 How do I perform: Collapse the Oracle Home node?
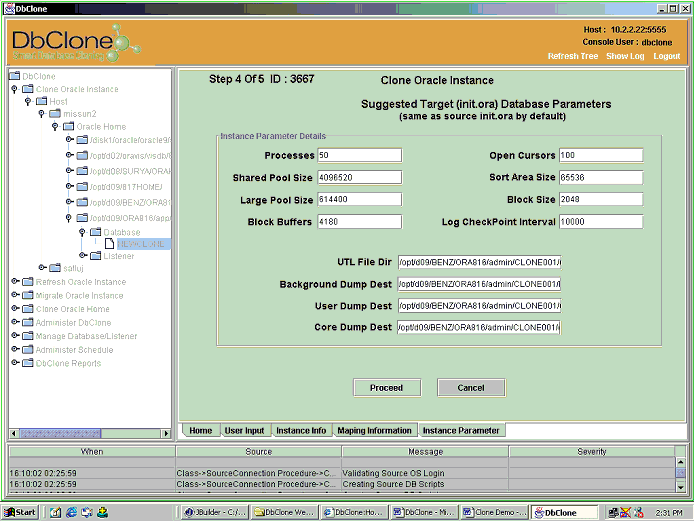tap(55, 127)
